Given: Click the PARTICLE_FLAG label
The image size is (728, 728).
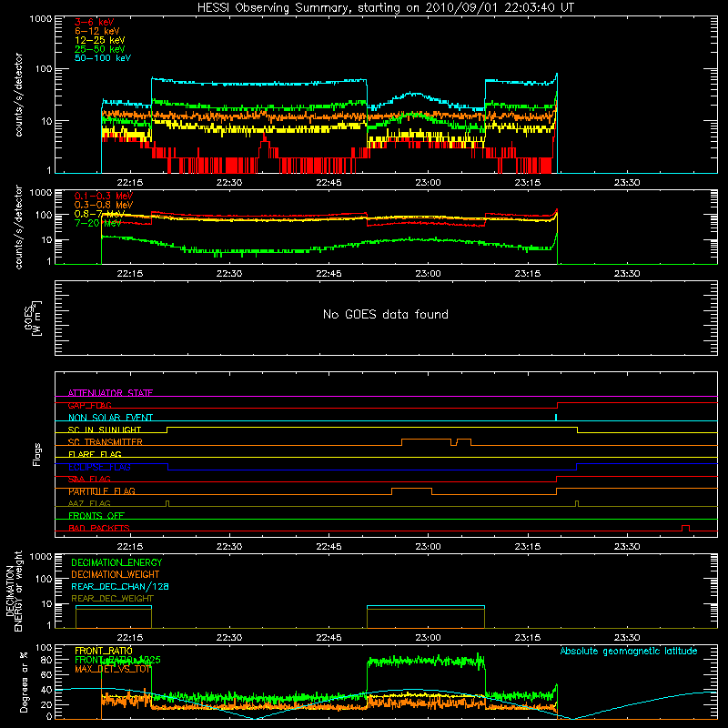Looking at the screenshot, I should coord(102,491).
